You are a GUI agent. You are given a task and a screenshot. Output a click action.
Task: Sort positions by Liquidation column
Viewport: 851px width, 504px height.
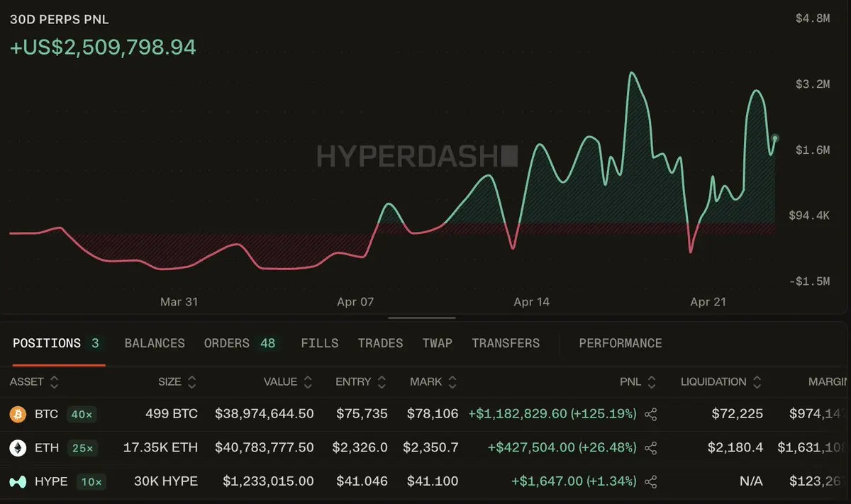pos(721,382)
